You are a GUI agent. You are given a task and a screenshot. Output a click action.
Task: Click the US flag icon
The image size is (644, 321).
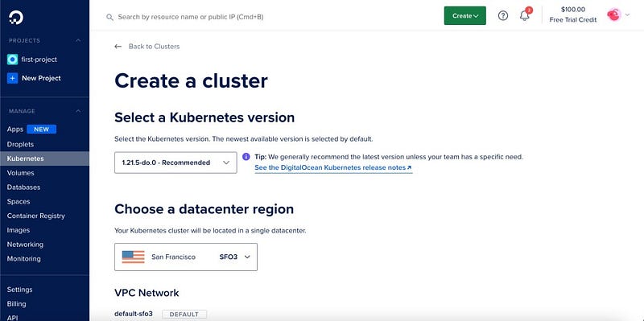pyautogui.click(x=133, y=257)
